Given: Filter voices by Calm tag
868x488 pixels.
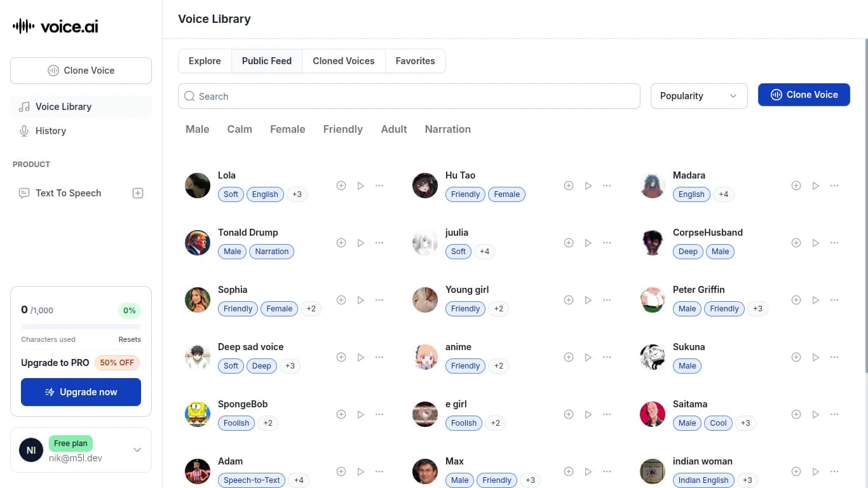Looking at the screenshot, I should pos(240,129).
